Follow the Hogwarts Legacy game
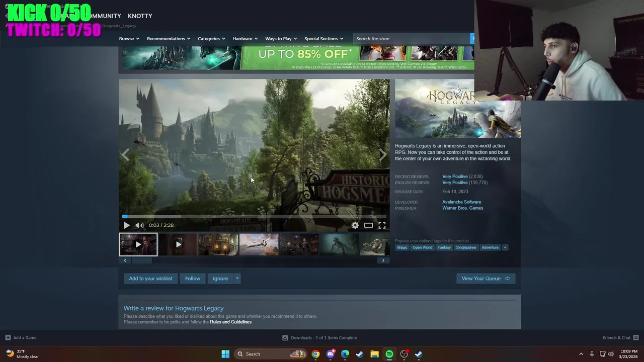The width and height of the screenshot is (644, 362). pyautogui.click(x=192, y=279)
